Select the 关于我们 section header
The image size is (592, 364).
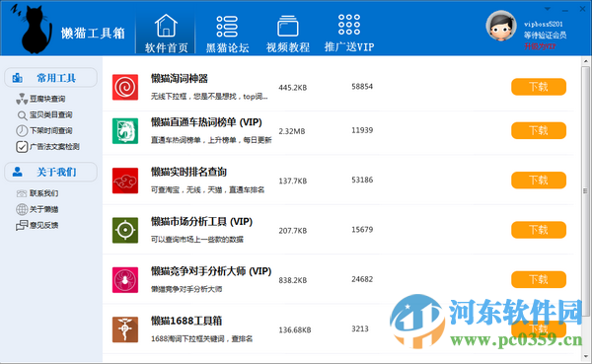click(x=50, y=173)
